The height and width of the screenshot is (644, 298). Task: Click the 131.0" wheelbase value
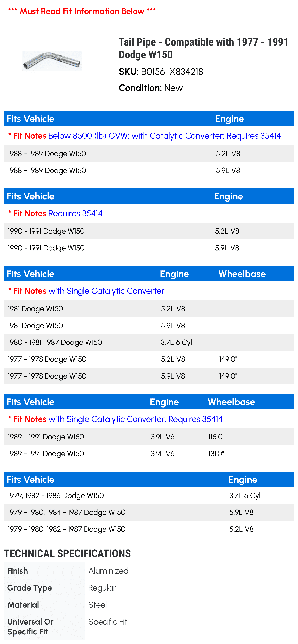[216, 453]
